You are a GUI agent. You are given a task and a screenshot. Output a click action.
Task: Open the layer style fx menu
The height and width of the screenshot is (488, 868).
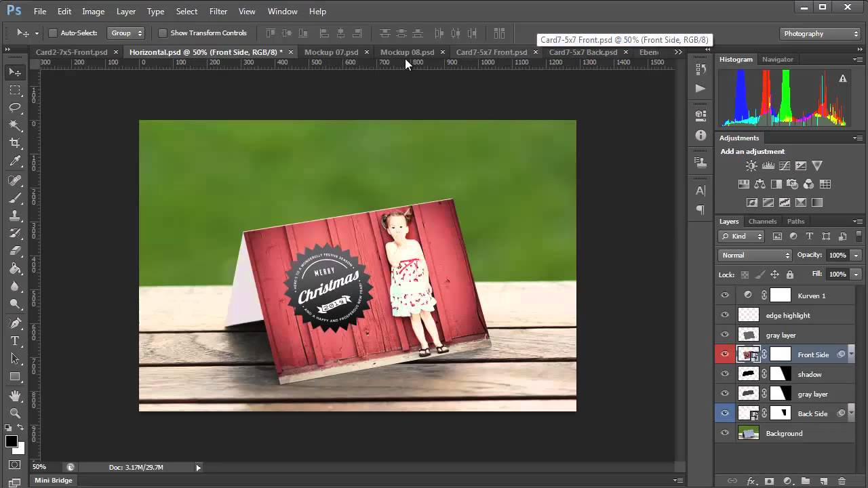pos(751,481)
